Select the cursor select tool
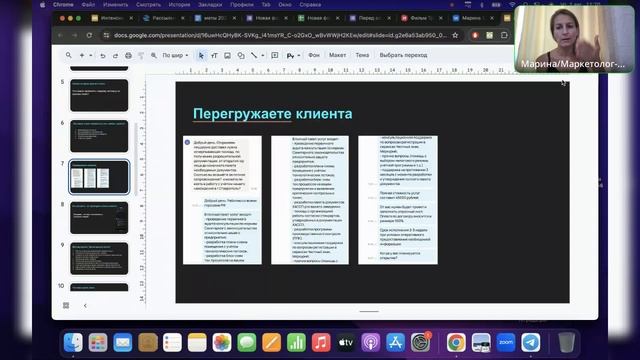 coord(201,56)
